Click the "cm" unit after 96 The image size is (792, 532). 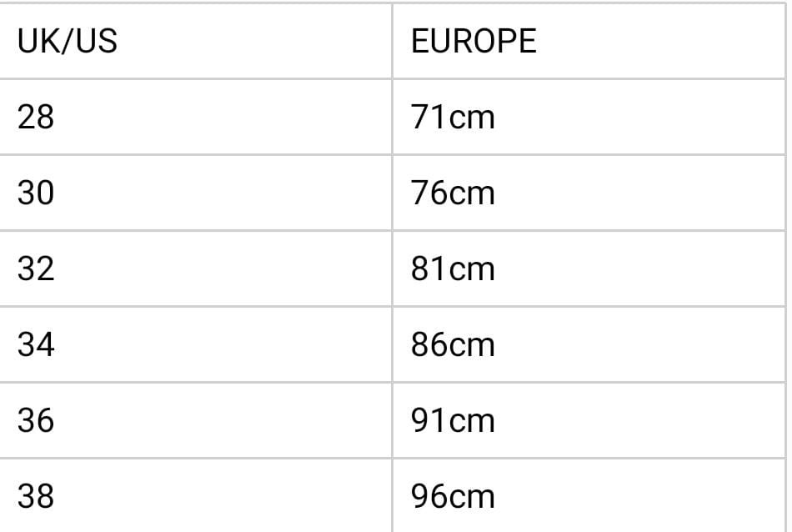point(472,498)
